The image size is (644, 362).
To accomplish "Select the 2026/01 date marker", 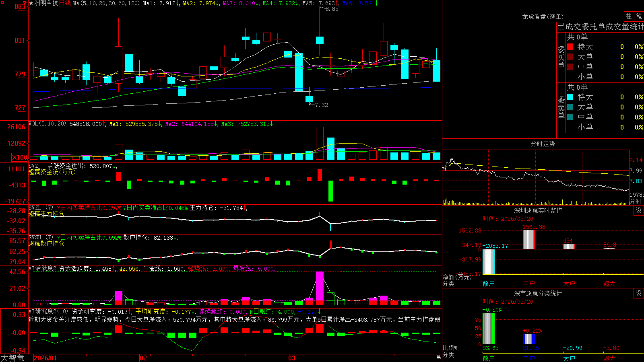I will (x=45, y=358).
